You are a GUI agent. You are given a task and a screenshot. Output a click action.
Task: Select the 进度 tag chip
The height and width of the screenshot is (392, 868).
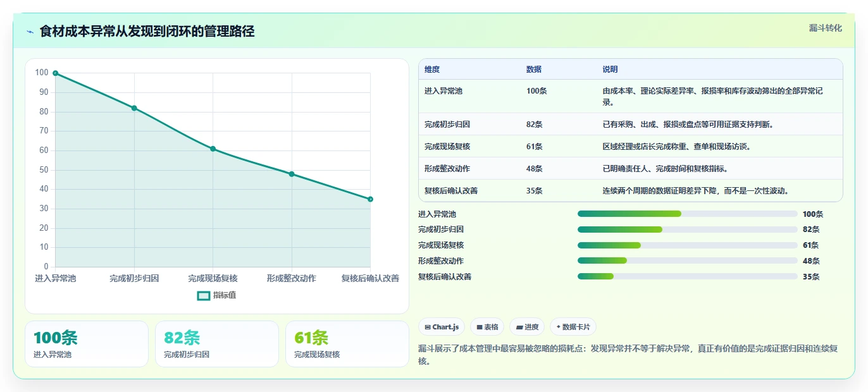527,327
